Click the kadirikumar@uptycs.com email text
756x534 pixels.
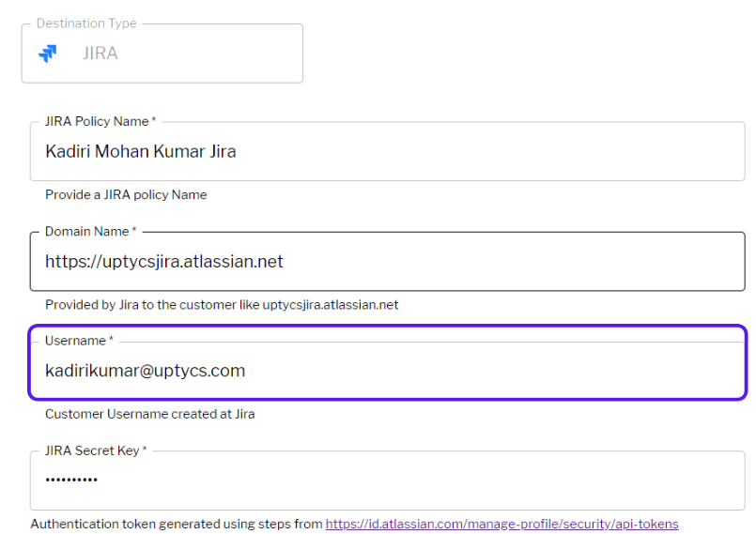[146, 371]
